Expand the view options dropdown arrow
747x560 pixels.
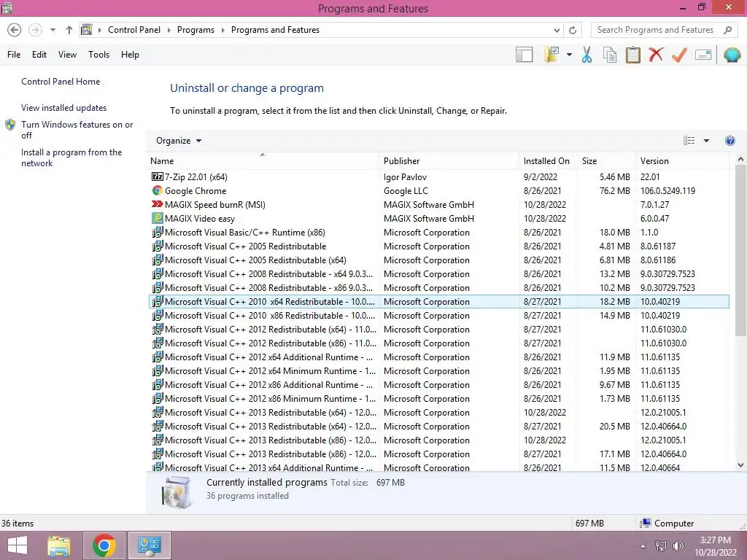tap(706, 141)
